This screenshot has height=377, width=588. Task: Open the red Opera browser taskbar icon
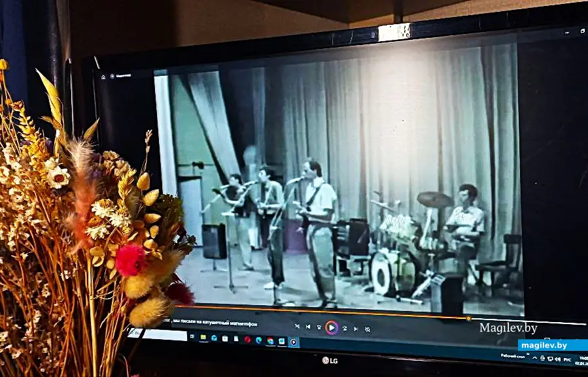(x=247, y=339)
